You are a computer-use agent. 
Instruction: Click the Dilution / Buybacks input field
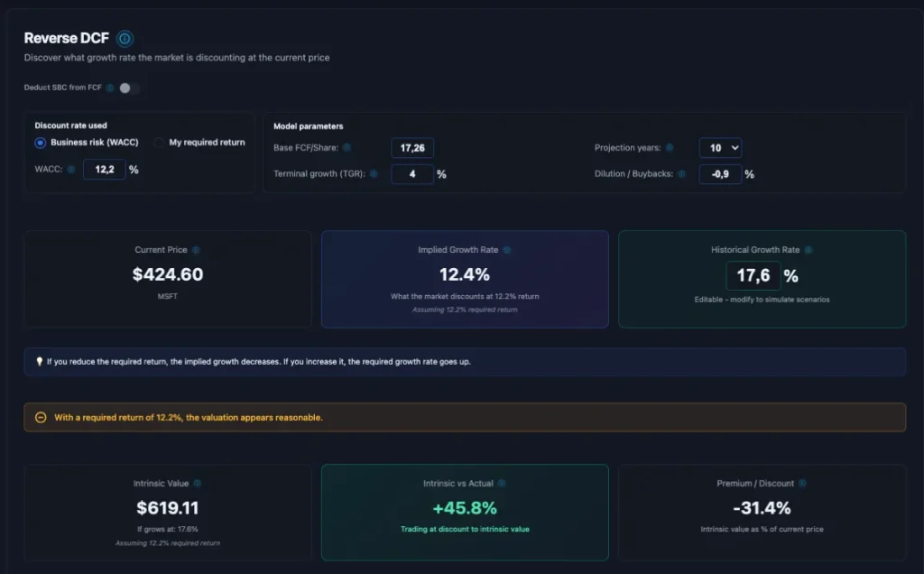(x=720, y=174)
